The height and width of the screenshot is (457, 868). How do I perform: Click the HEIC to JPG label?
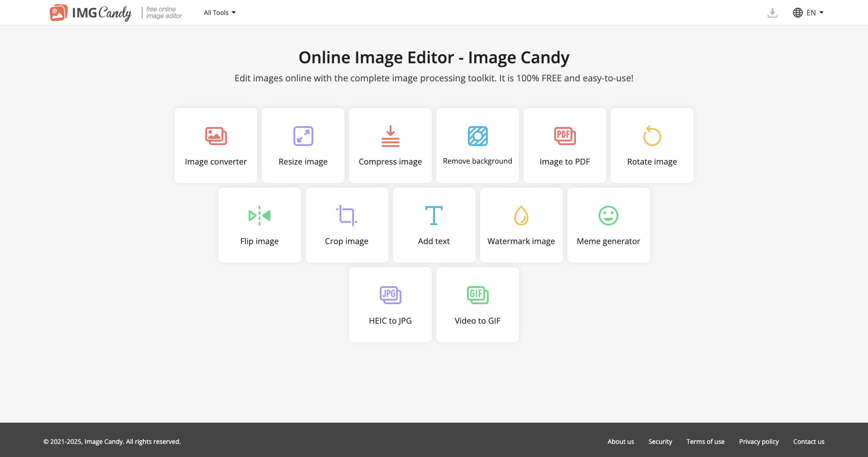(390, 321)
